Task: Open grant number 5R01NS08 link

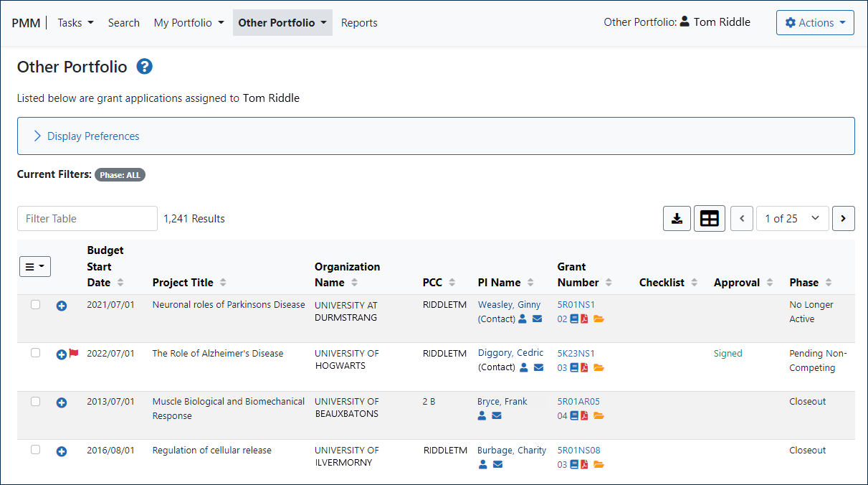Action: (578, 450)
